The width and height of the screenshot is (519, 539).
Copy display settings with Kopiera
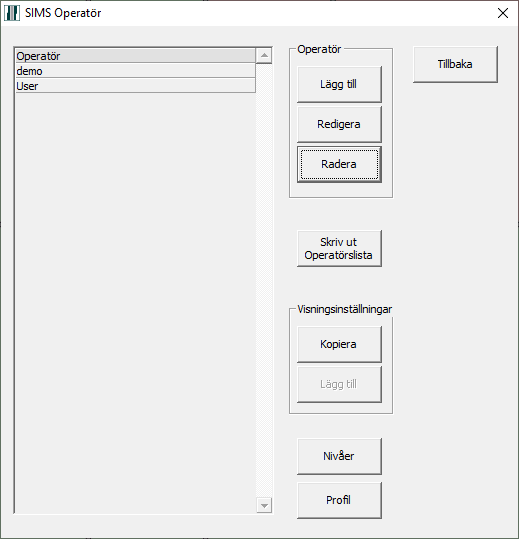(x=339, y=344)
